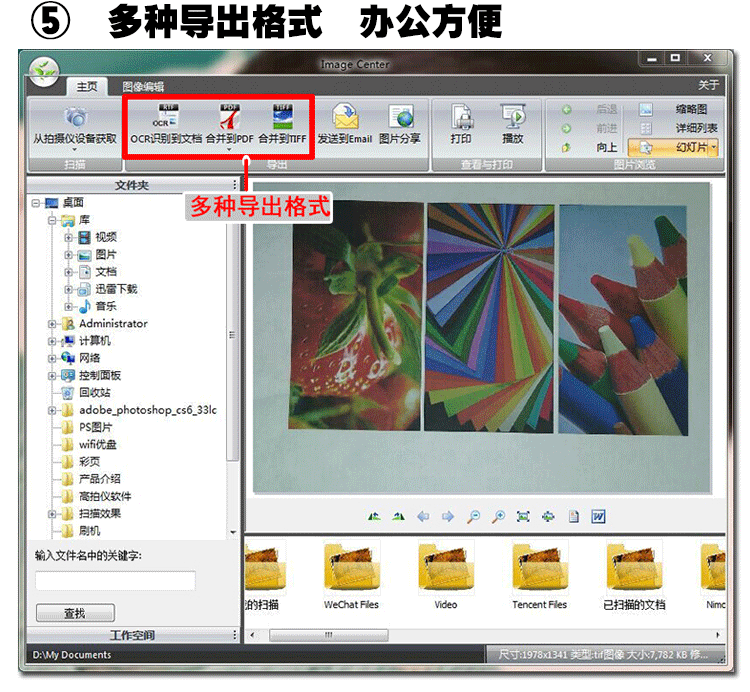This screenshot has width=750, height=692.
Task: Open the 已扫描的文档 folder thumbnail
Action: tap(634, 575)
